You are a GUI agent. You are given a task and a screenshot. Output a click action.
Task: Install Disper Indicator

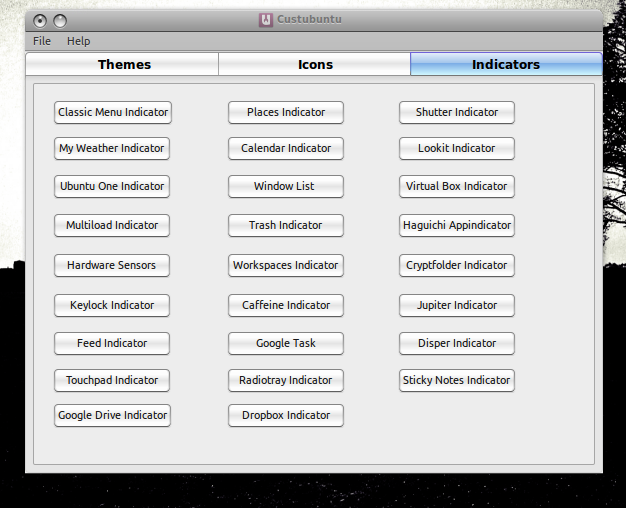coord(457,343)
